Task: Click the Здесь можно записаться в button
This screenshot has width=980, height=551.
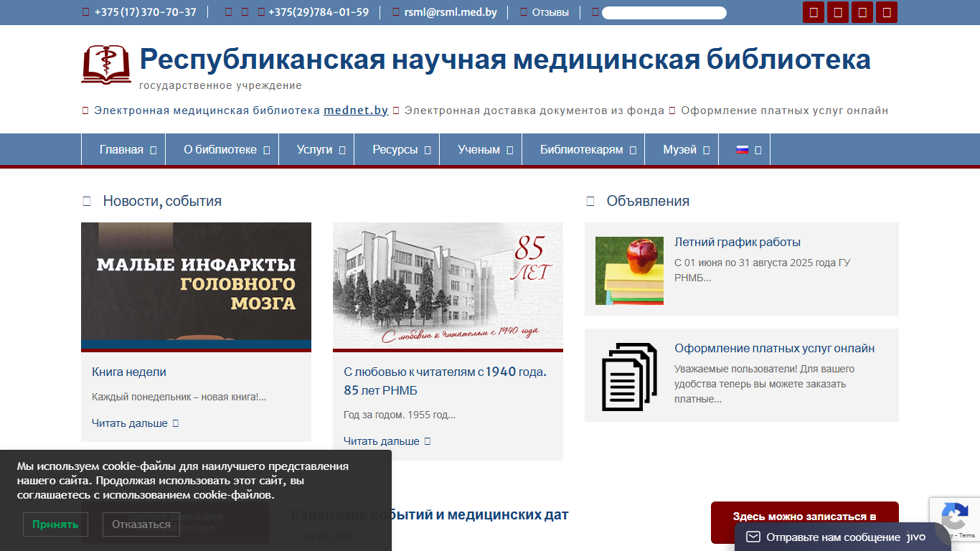Action: click(805, 522)
